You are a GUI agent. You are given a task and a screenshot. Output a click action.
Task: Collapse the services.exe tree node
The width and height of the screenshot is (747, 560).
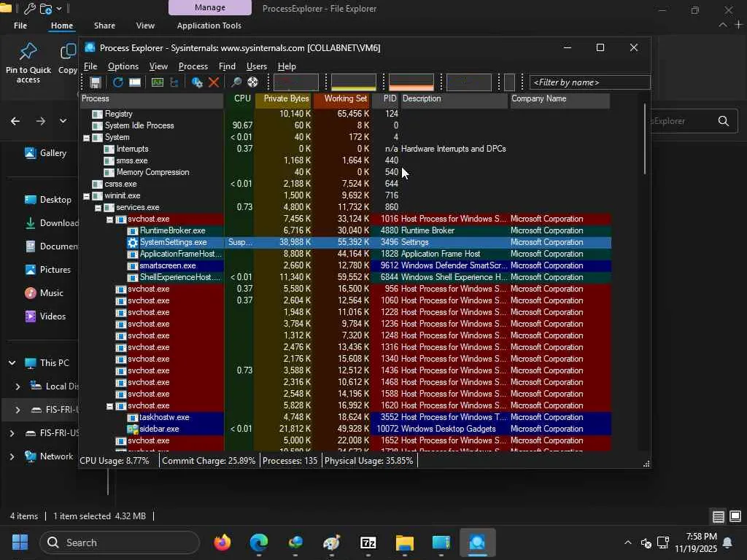(x=98, y=208)
